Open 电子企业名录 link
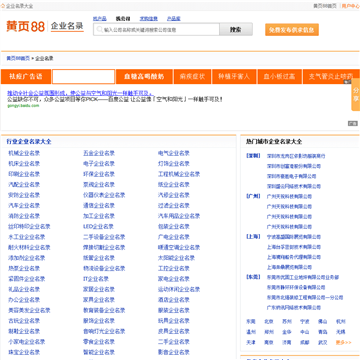360x360 pixels. pyautogui.click(x=99, y=164)
